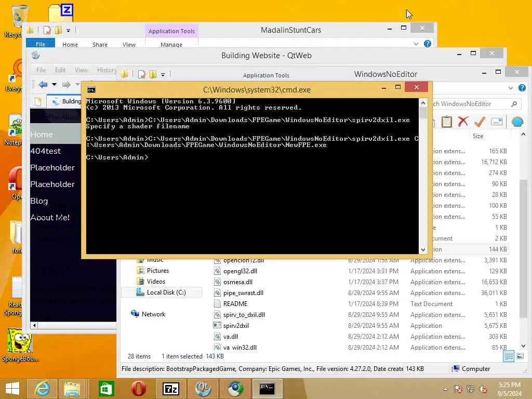Click cmd window scrollbar up arrow

point(423,102)
